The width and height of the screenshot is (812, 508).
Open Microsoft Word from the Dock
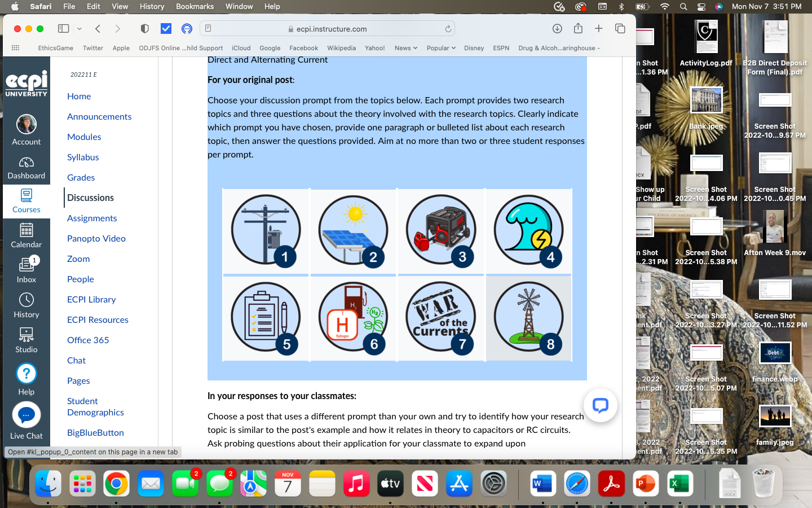coord(542,484)
